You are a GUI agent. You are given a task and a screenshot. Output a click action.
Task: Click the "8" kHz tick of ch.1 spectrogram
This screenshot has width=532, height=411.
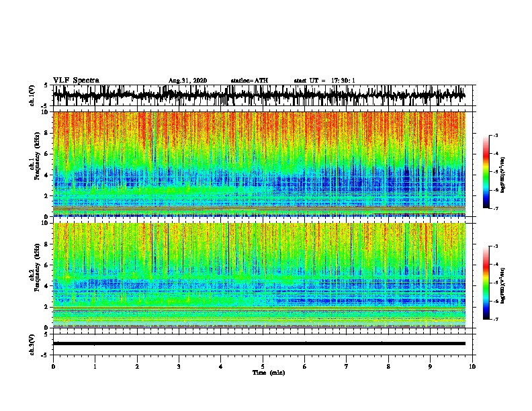[x=48, y=133]
